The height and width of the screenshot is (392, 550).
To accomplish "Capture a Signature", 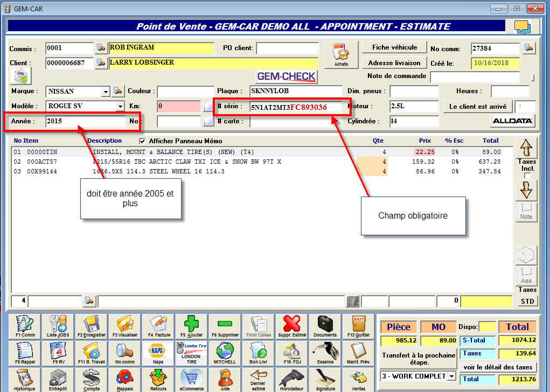I will (x=325, y=380).
